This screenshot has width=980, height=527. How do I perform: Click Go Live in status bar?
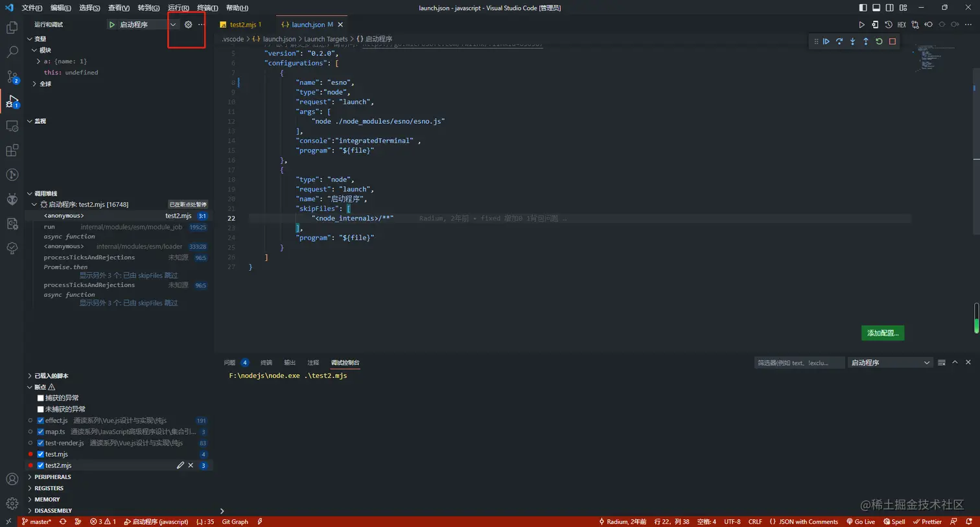coord(861,522)
